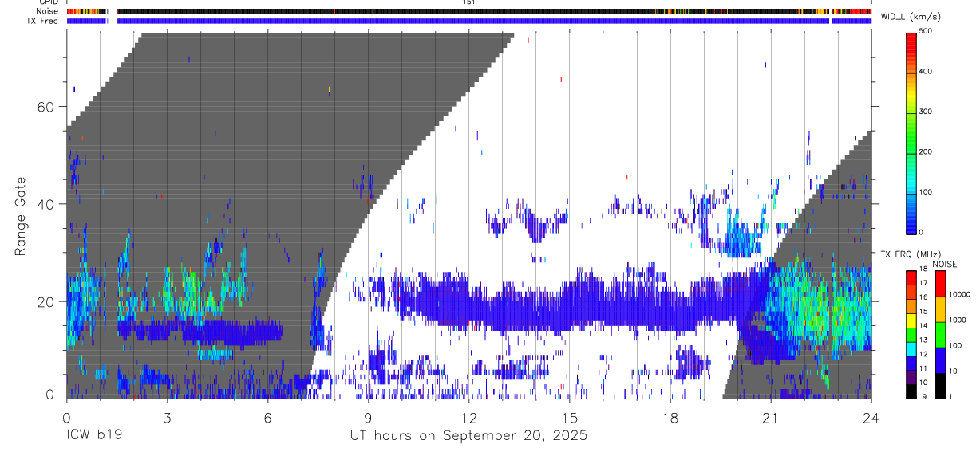
Task: Click the blue TX Freq strip along the top
Action: 469,21
